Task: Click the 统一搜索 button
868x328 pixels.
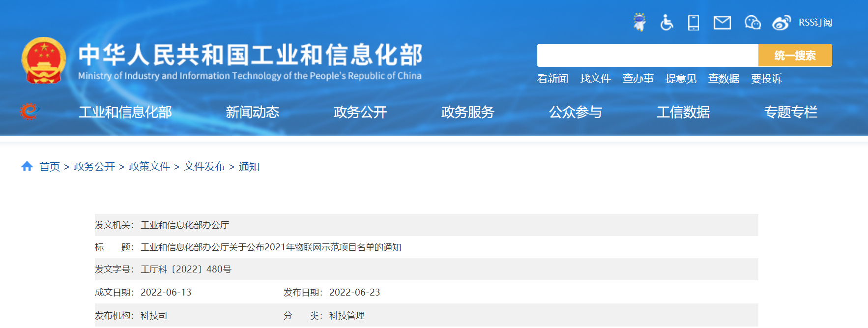Action: (x=795, y=55)
